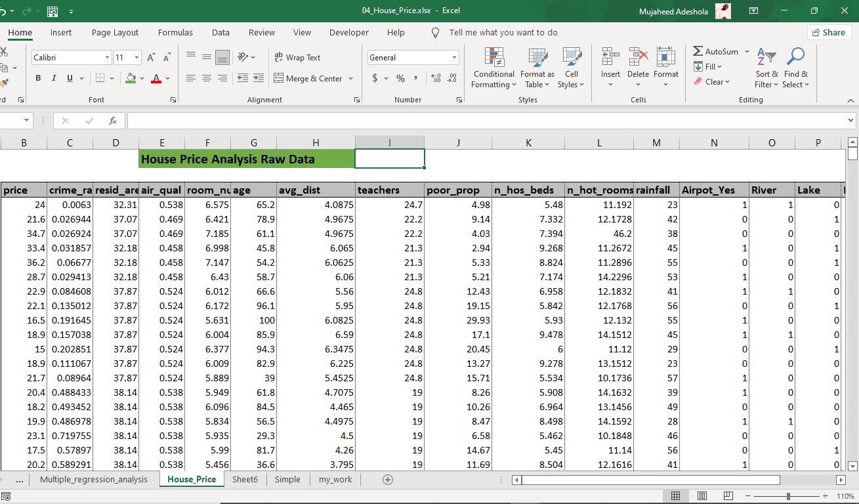This screenshot has height=504, width=859.
Task: Toggle Bold formatting
Action: click(37, 78)
